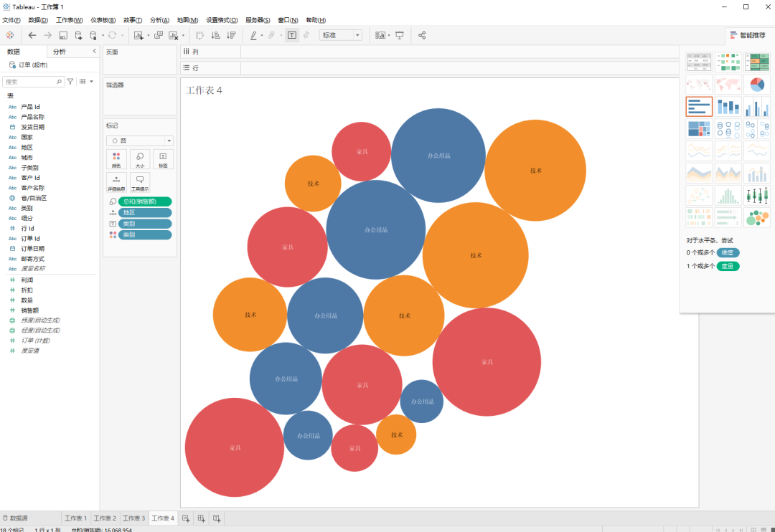The width and height of the screenshot is (775, 532).
Task: Click into the 搜索 field search box
Action: point(33,82)
